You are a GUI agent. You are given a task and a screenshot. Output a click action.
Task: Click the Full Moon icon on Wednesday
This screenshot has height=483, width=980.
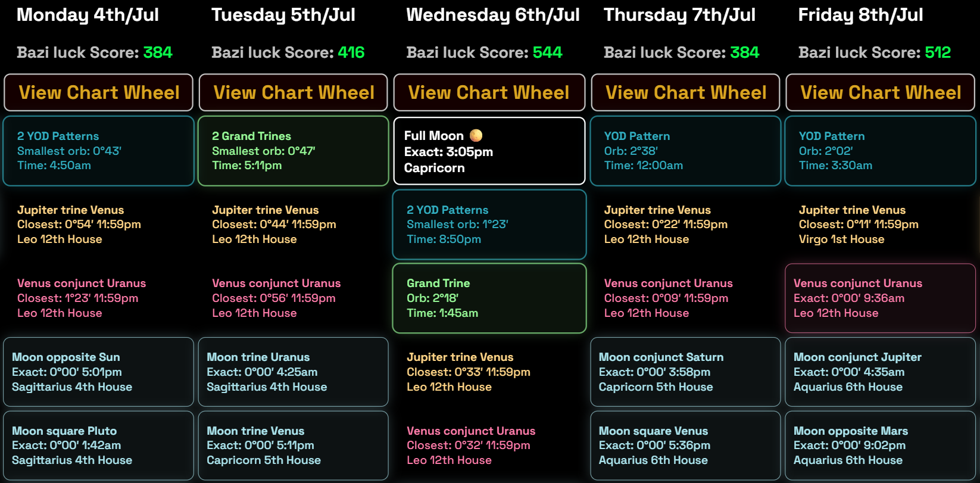click(x=476, y=136)
